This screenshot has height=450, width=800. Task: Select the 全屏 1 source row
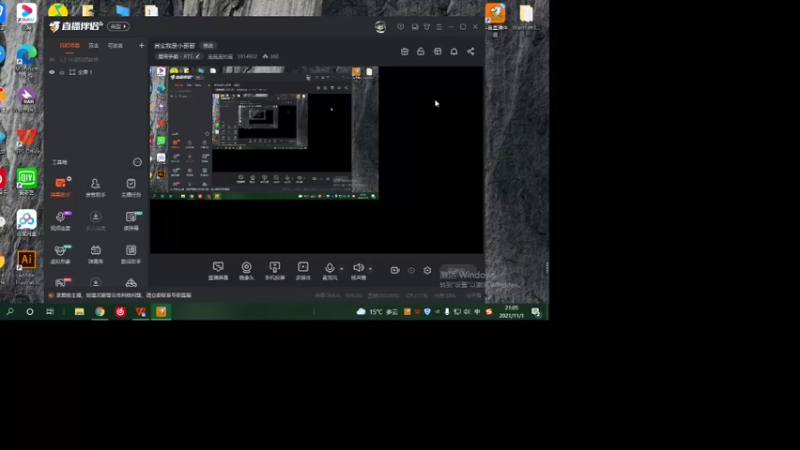point(96,72)
